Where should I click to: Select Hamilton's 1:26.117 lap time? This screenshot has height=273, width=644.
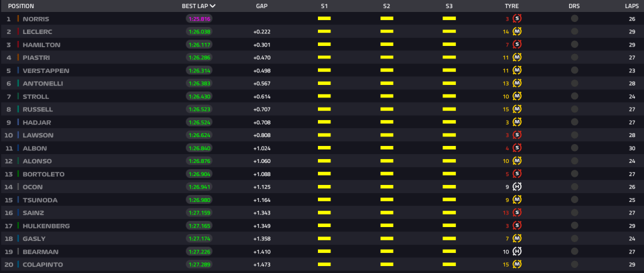199,44
